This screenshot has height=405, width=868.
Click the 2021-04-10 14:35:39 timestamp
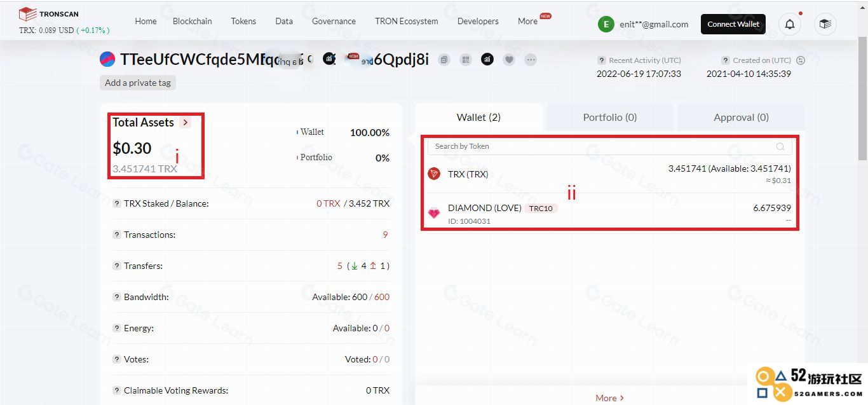pos(749,74)
